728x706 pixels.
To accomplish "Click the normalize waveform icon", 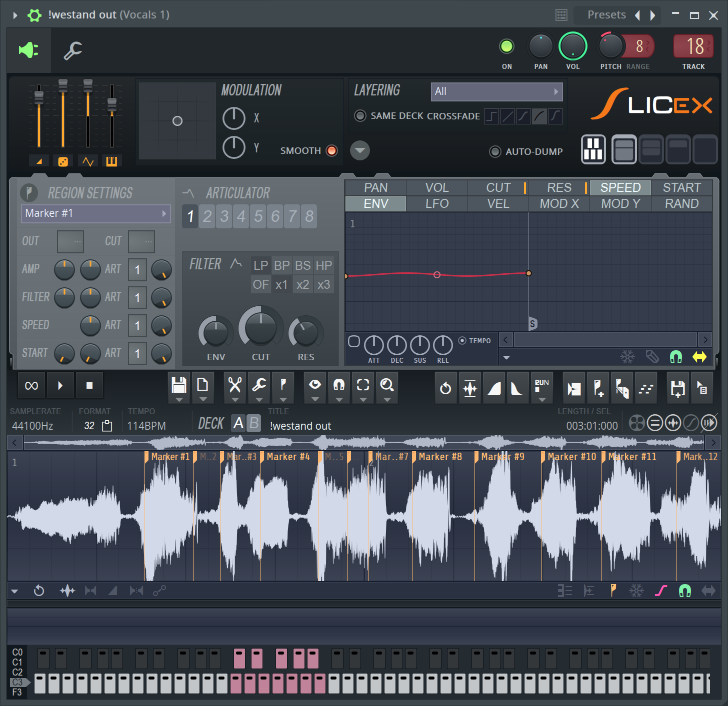I will (x=469, y=388).
